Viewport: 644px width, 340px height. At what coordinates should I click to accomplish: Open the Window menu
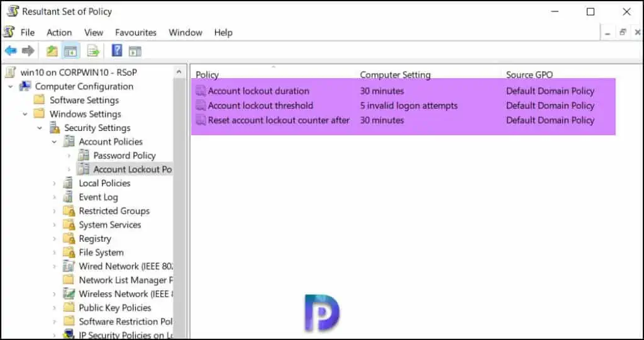(186, 33)
